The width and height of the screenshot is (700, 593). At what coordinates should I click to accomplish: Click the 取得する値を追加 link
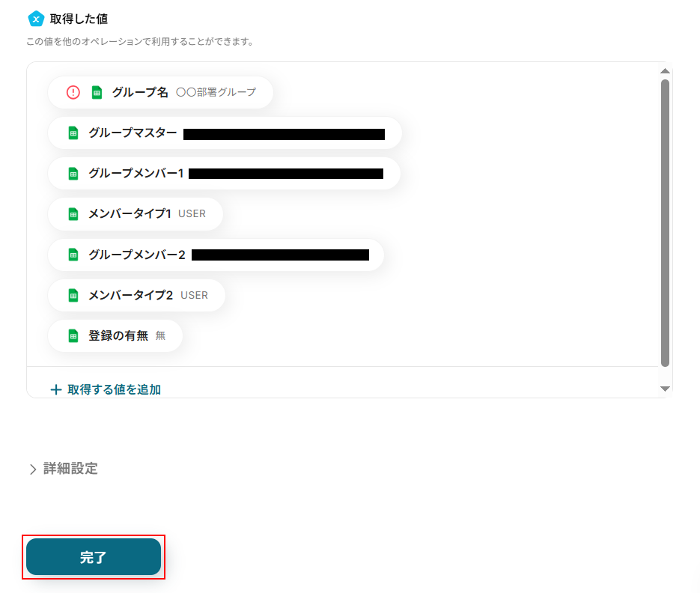tap(114, 389)
